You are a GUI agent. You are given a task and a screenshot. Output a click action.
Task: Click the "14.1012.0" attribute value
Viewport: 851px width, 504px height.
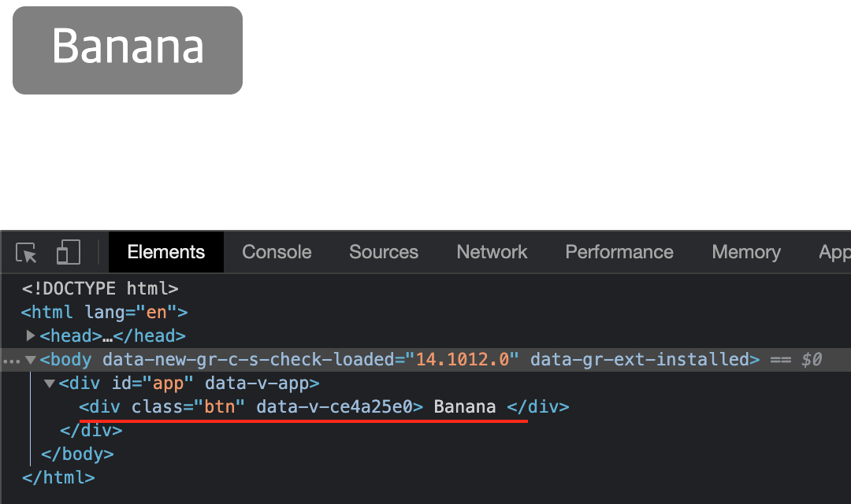462,360
